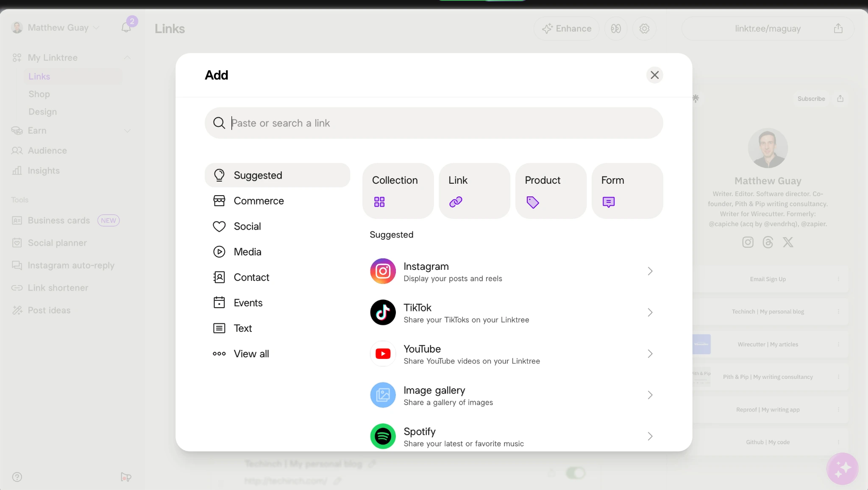
Task: Add a Form card
Action: [x=627, y=191]
